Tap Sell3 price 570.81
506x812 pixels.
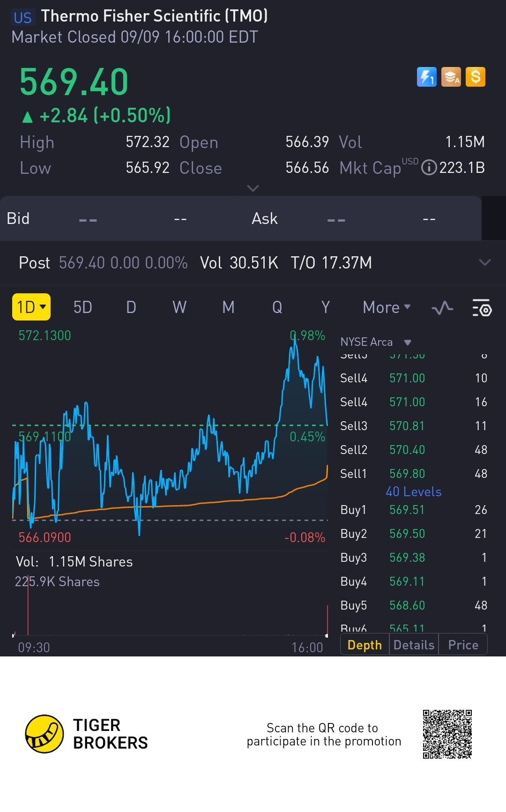click(x=407, y=426)
